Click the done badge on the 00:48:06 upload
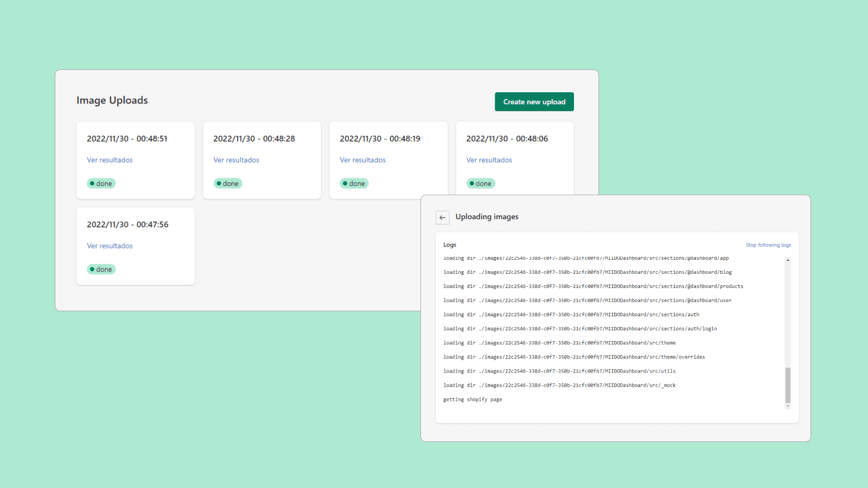The image size is (868, 488). pos(481,183)
